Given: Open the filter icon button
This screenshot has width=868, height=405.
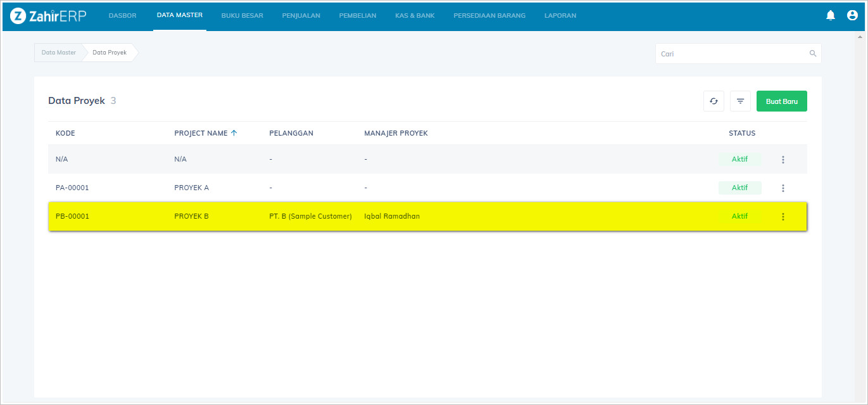Looking at the screenshot, I should pyautogui.click(x=740, y=101).
